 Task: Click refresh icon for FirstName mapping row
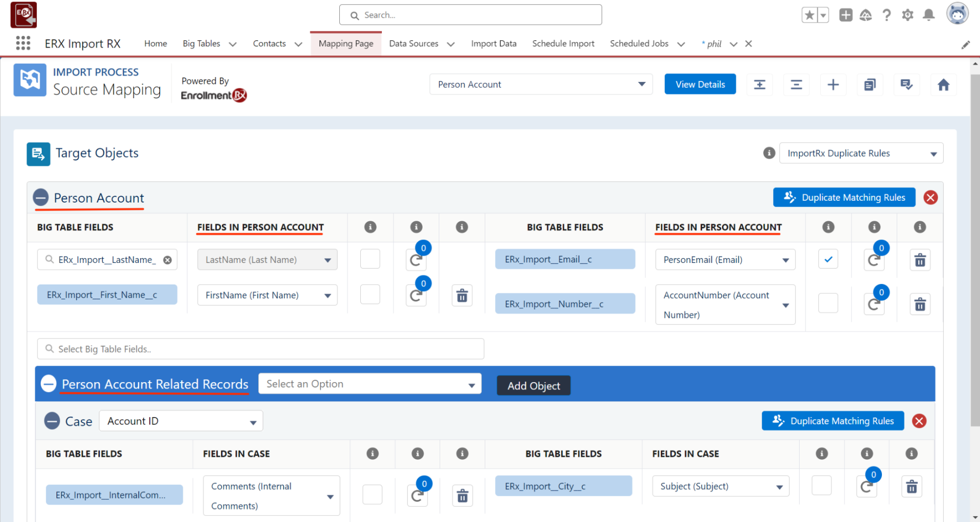tap(416, 295)
